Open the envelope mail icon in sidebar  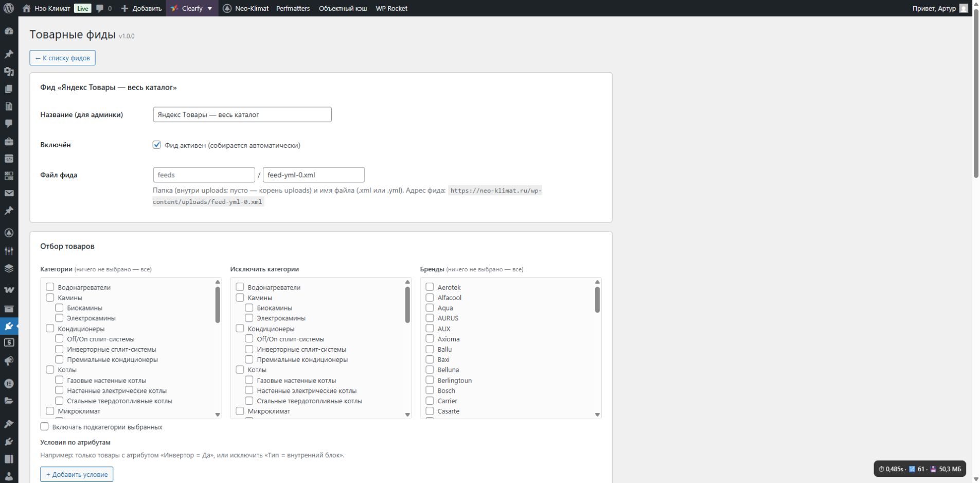click(9, 194)
